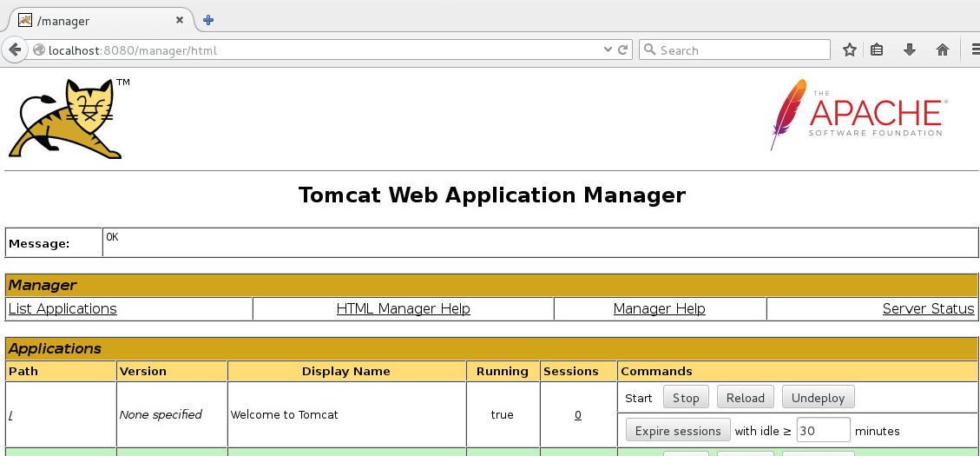
Task: Click the globe site identity icon
Action: tap(39, 50)
